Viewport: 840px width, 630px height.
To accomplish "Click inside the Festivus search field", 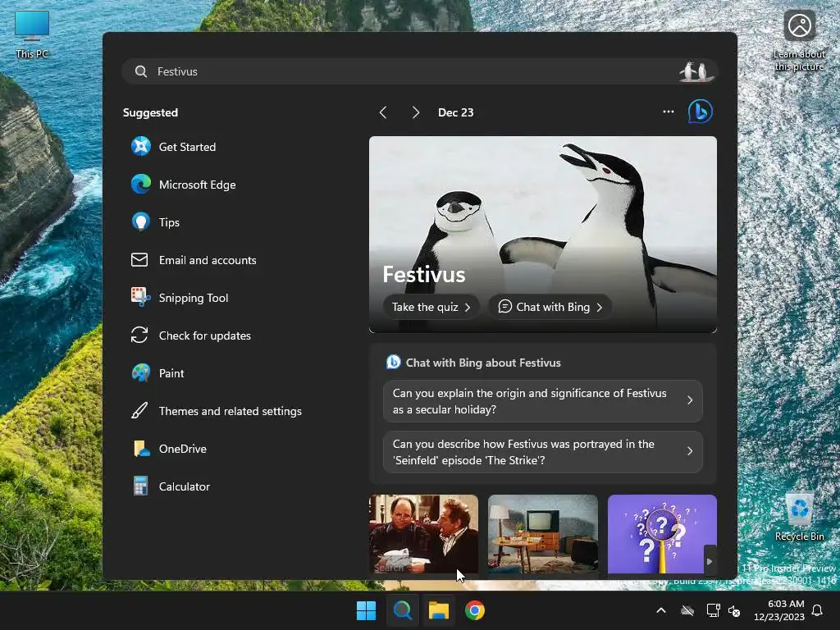I will click(419, 71).
